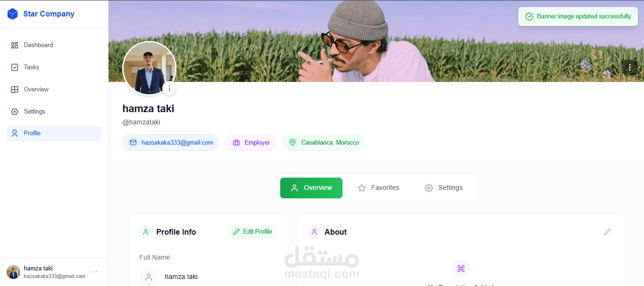Switch to the Overview profile tab
This screenshot has height=286, width=644.
[311, 188]
